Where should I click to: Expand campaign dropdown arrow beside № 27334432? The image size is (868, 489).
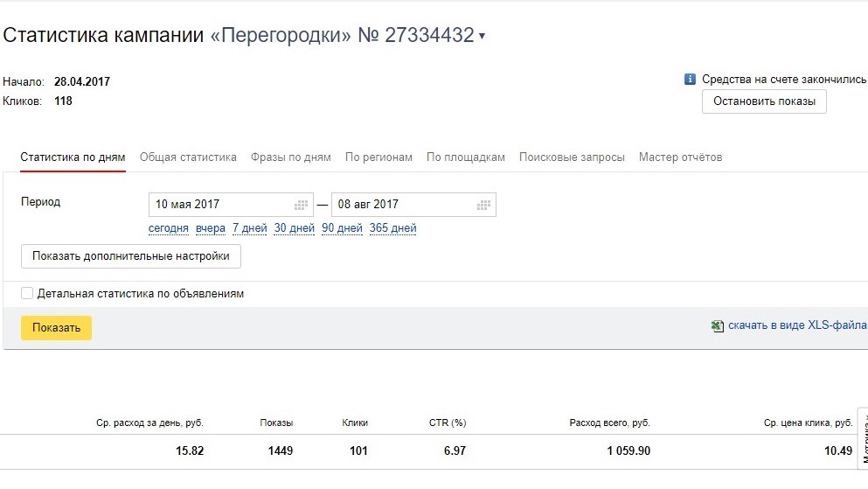[x=482, y=37]
